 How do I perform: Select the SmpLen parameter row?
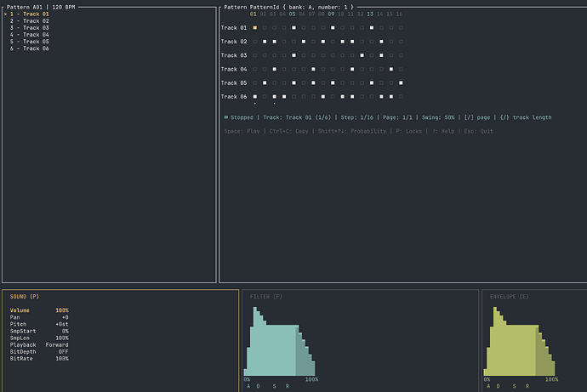[x=39, y=338]
